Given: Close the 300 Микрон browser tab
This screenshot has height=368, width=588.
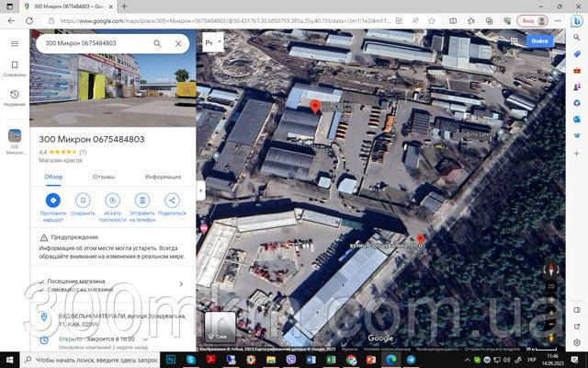Looking at the screenshot, I should [110, 6].
